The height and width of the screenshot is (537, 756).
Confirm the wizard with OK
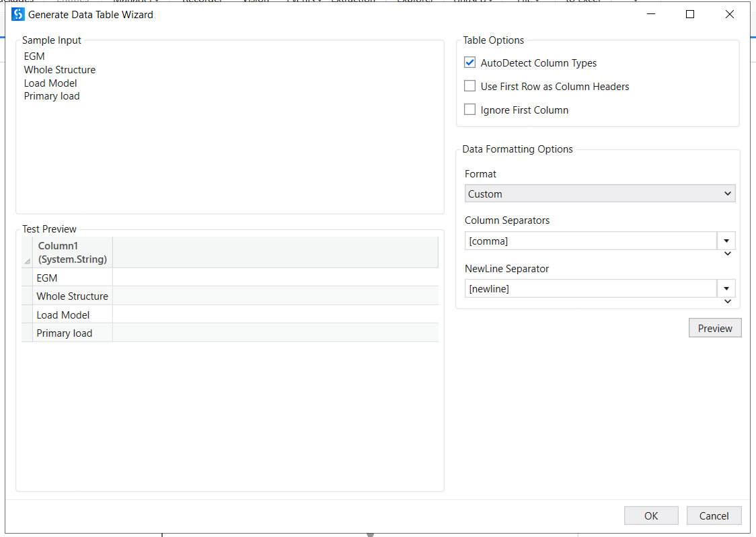[x=650, y=515]
